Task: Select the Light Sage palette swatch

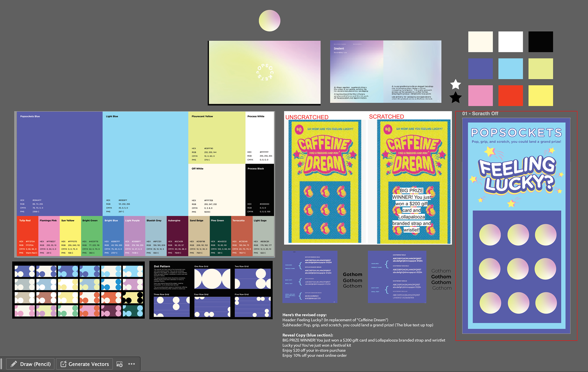Action: click(263, 236)
